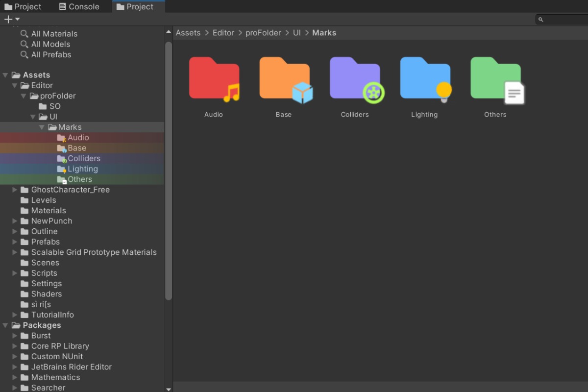This screenshot has width=588, height=392.
Task: Collapse the Assets root folder
Action: tap(5, 75)
